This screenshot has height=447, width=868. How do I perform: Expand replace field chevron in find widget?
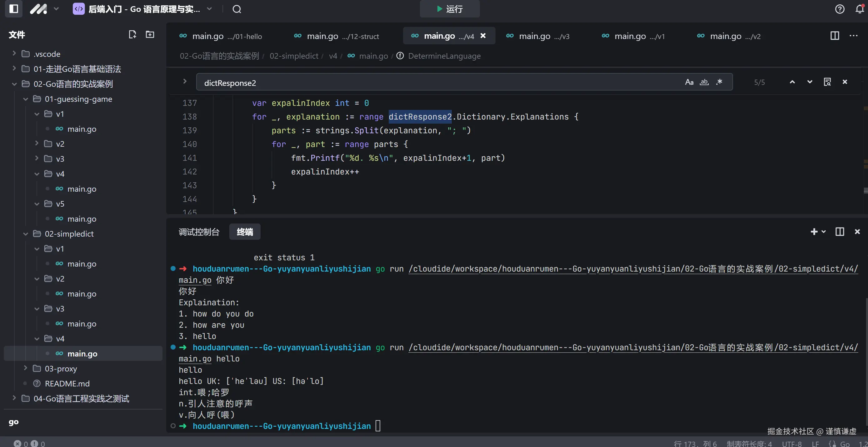pos(185,81)
